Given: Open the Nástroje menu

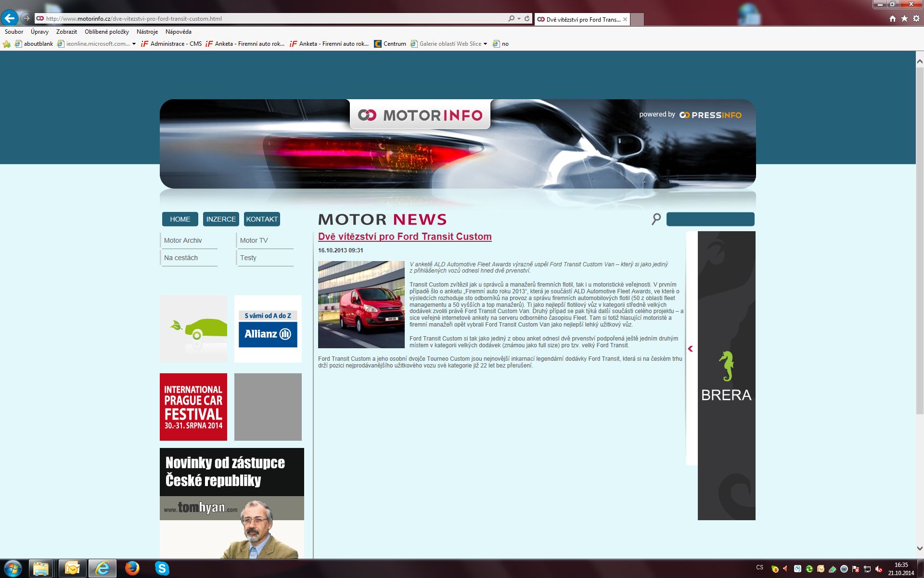Looking at the screenshot, I should pos(147,32).
